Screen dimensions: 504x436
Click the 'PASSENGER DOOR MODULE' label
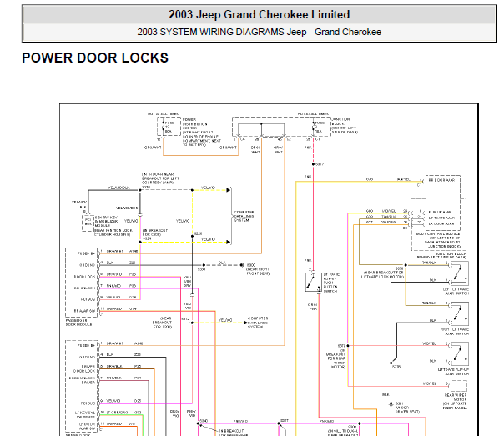pos(78,323)
